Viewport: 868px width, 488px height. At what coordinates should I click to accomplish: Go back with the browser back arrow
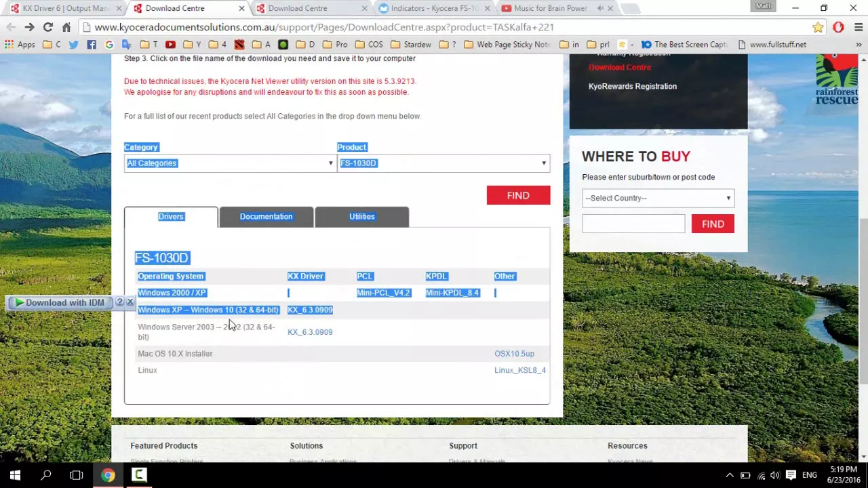click(11, 27)
